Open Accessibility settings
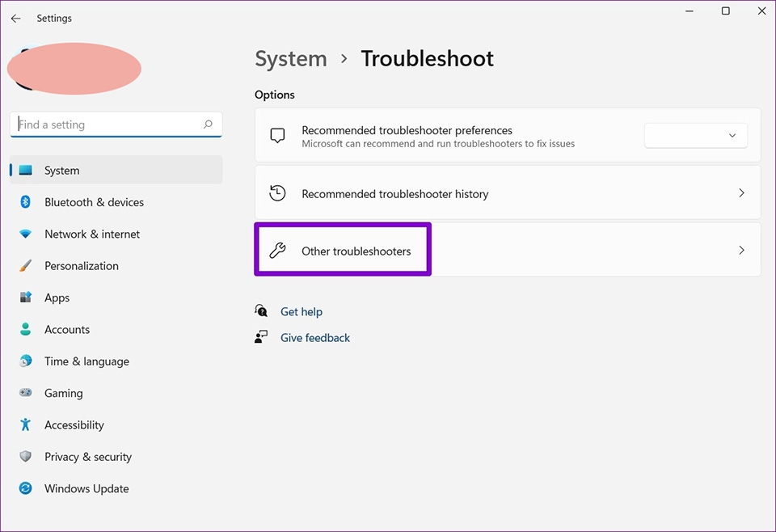The height and width of the screenshot is (532, 776). click(x=116, y=424)
